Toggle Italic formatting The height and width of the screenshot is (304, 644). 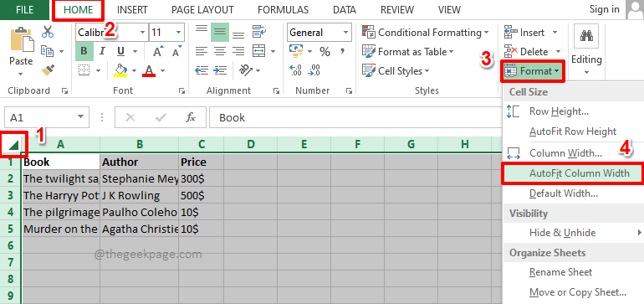102,51
